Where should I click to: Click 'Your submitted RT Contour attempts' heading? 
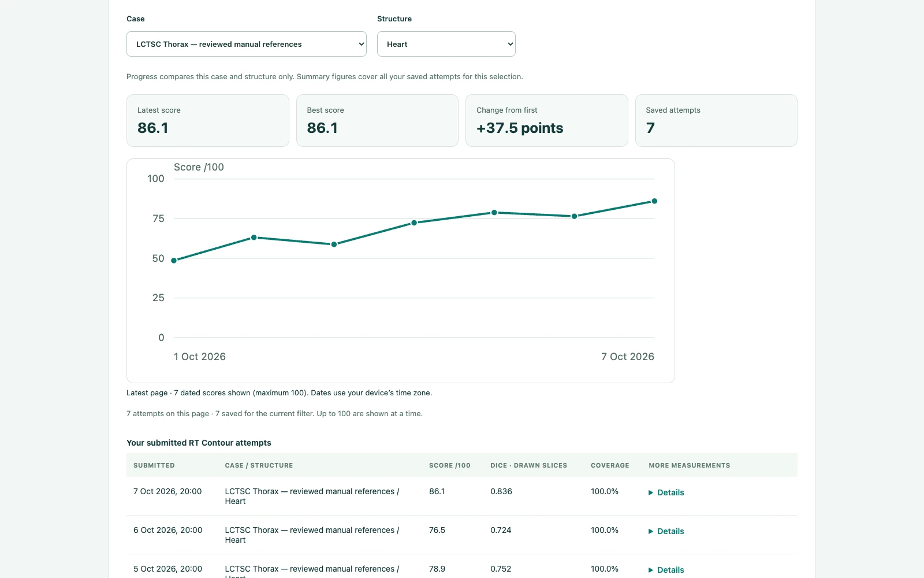[x=199, y=443]
